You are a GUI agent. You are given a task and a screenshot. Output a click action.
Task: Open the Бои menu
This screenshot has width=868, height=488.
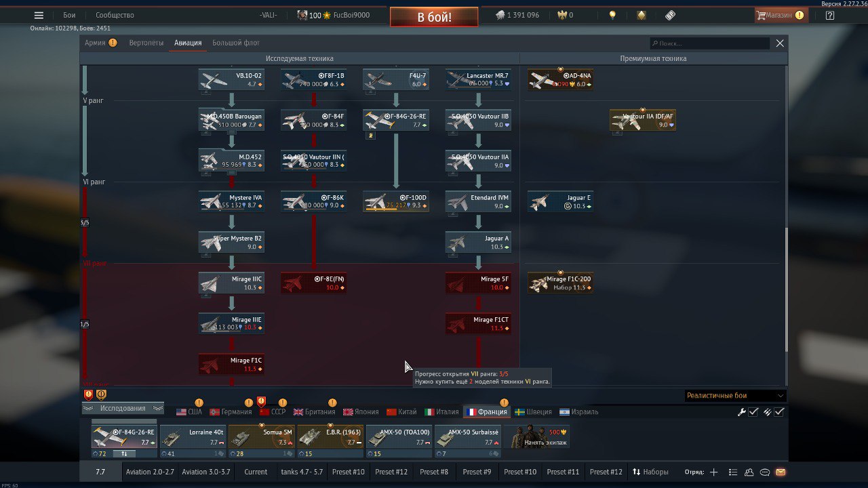pos(69,15)
